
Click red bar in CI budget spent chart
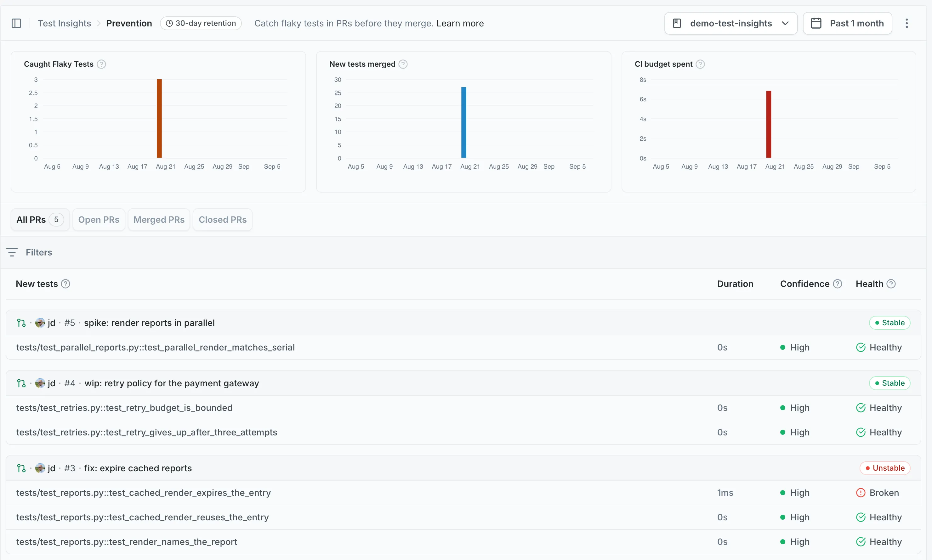[769, 124]
